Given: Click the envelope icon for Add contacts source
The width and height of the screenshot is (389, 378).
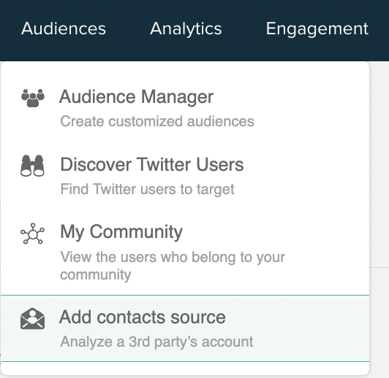Looking at the screenshot, I should coord(32,319).
